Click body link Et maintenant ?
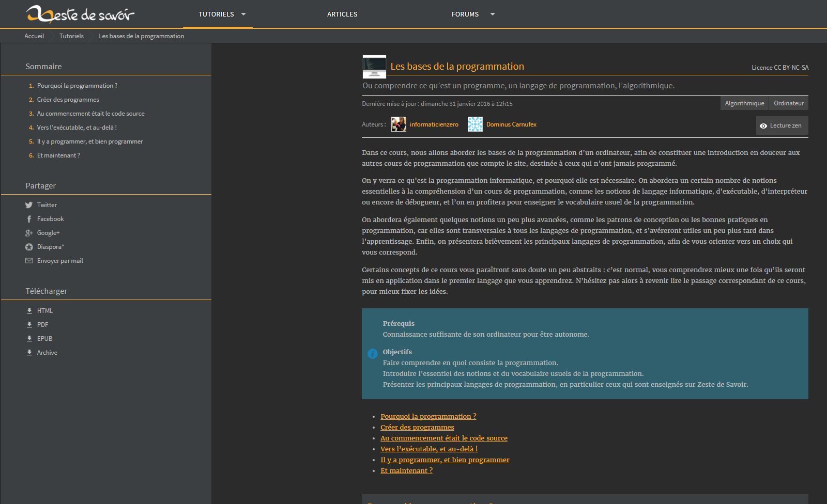 tap(406, 470)
